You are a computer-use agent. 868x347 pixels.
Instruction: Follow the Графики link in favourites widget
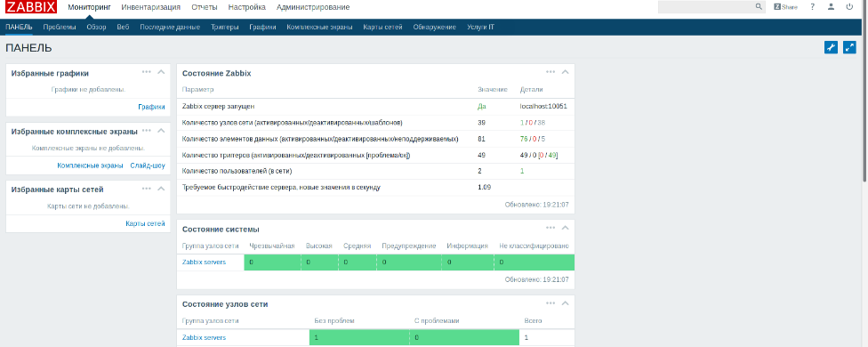[x=152, y=108]
